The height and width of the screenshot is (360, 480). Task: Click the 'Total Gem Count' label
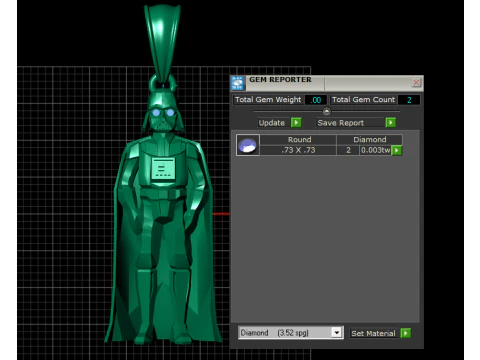coord(363,100)
